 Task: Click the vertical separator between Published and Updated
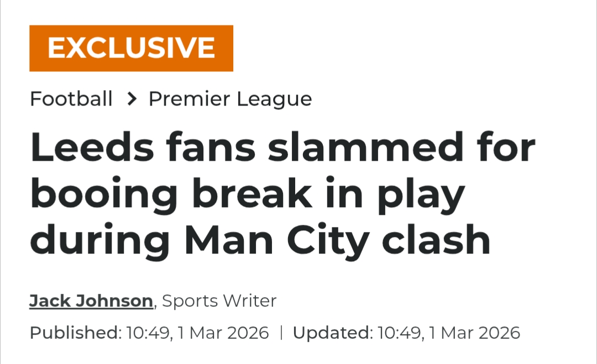[281, 333]
